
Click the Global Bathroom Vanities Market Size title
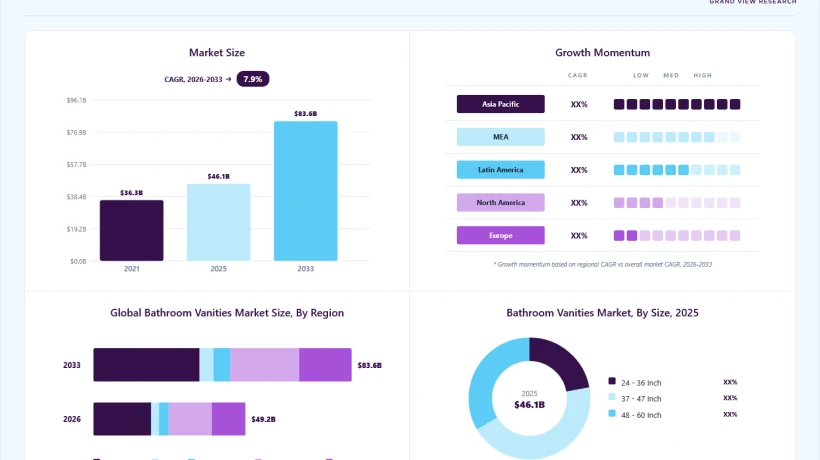point(227,313)
